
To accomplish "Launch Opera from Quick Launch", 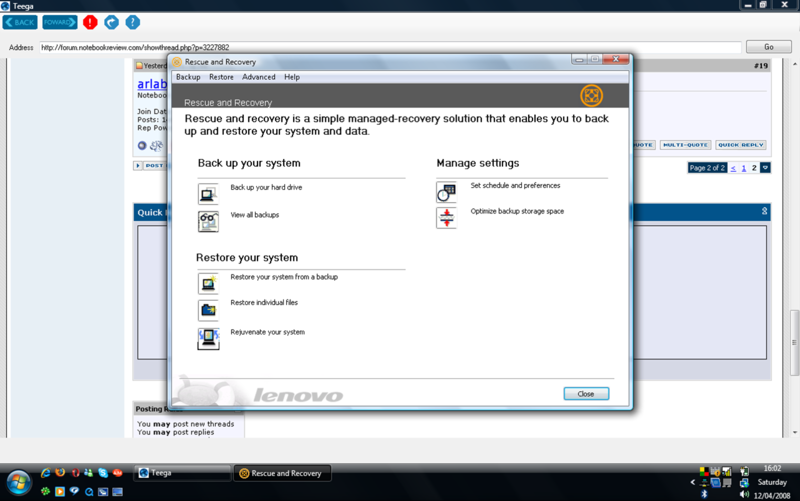I will 75,473.
